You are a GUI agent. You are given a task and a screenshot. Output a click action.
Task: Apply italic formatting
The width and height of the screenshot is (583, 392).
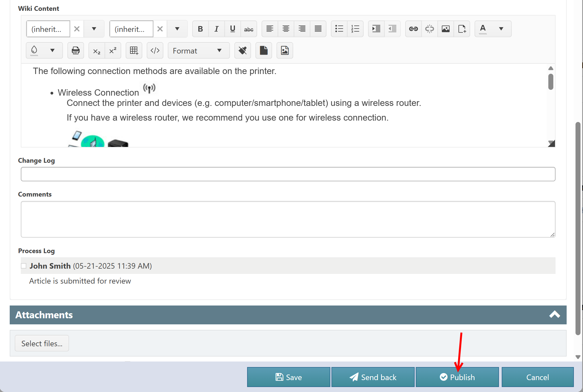[216, 29]
